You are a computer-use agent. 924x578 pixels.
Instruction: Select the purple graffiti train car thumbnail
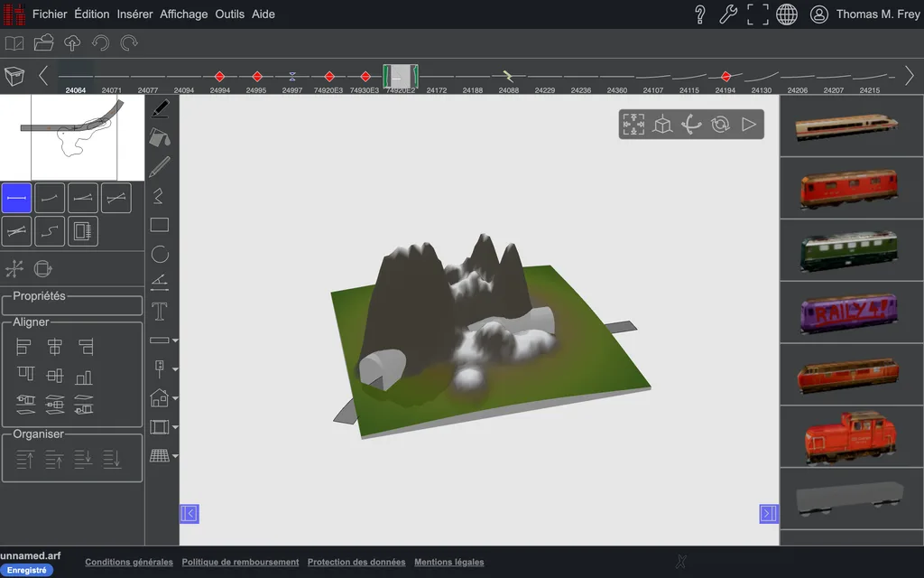coord(848,312)
